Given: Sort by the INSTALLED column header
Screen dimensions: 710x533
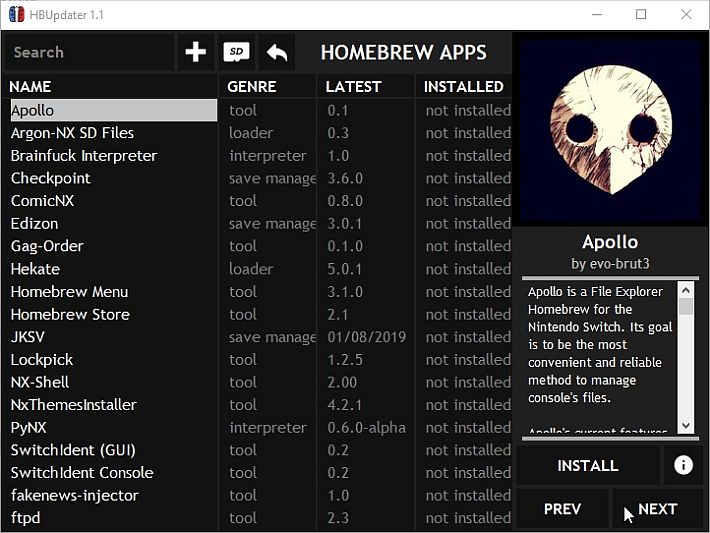Looking at the screenshot, I should (x=464, y=86).
